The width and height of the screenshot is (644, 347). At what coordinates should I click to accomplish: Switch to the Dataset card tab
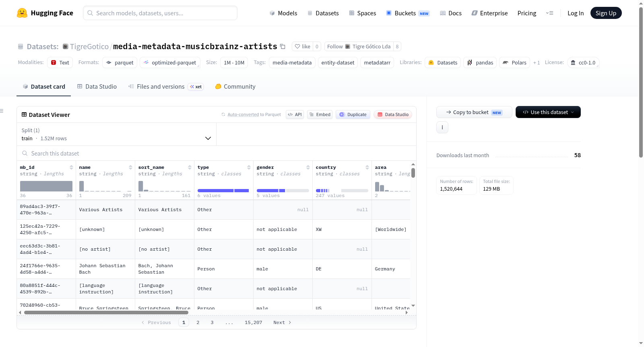[x=43, y=86]
